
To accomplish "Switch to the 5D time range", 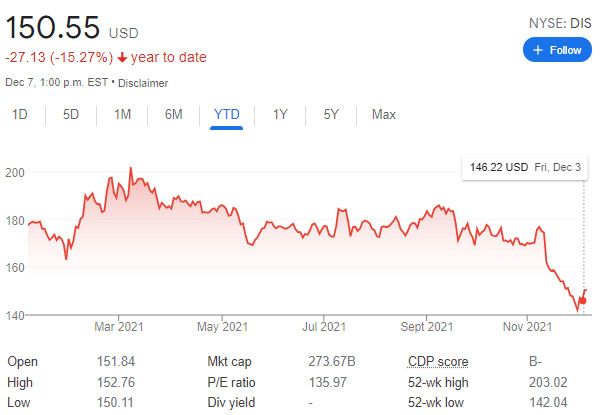I will pyautogui.click(x=71, y=115).
